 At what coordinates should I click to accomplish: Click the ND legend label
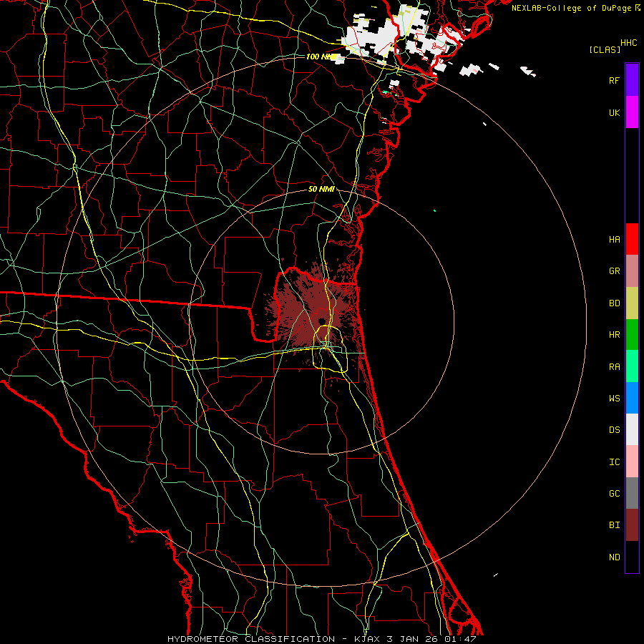point(614,557)
